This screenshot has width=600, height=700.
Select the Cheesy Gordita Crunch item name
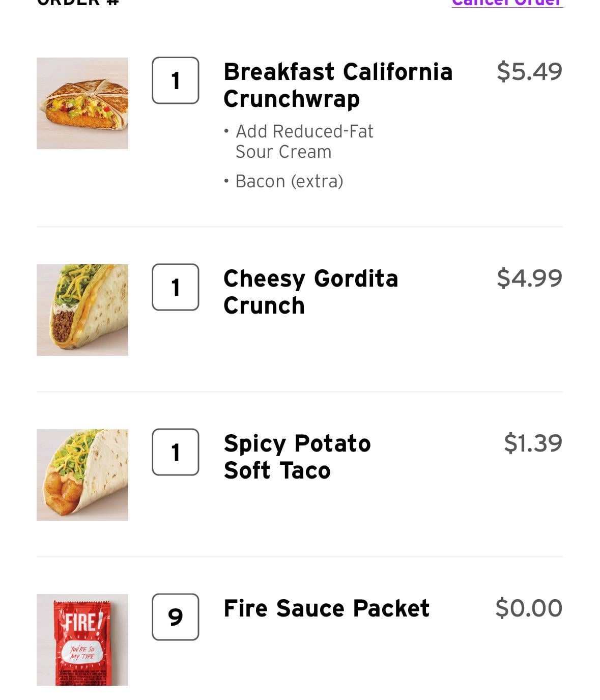click(x=310, y=292)
